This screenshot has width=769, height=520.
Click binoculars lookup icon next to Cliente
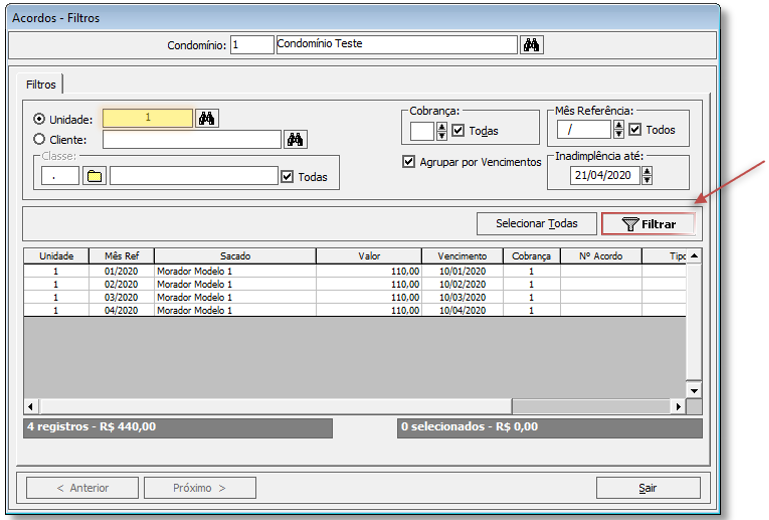pyautogui.click(x=294, y=139)
